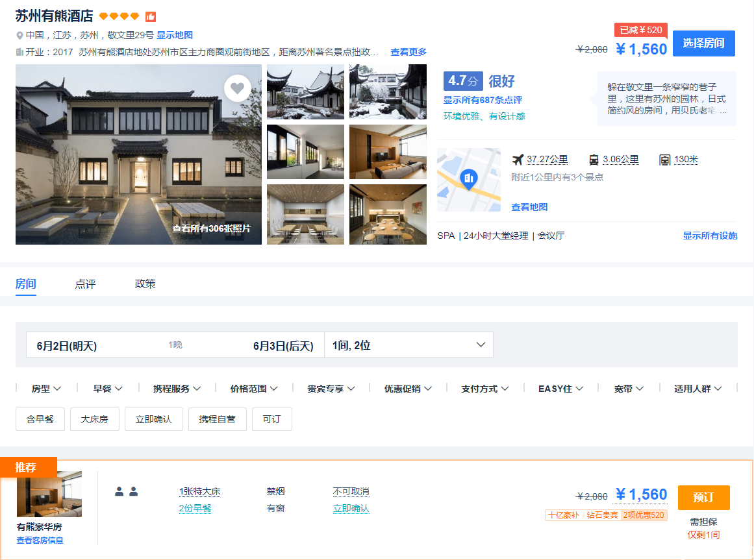Click the 显示所有设施 link
The height and width of the screenshot is (560, 754).
(710, 236)
